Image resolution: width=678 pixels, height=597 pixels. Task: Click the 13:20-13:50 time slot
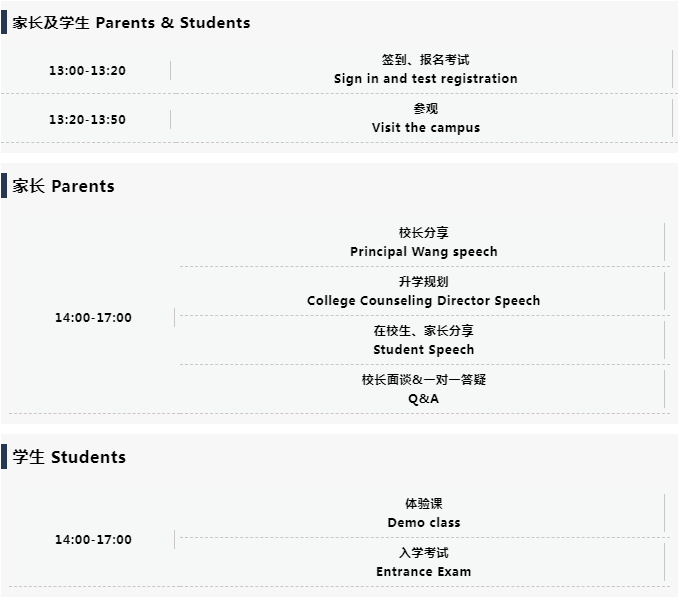87,119
